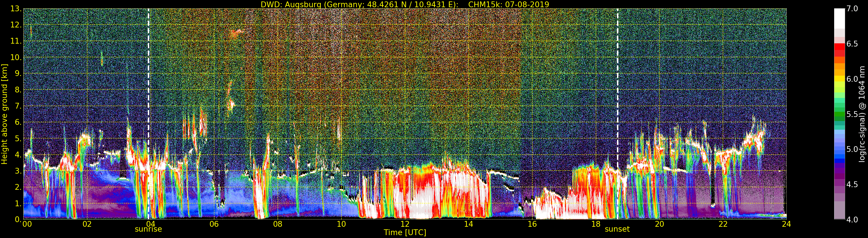The image size is (868, 238).
Task: Click the blue colorbar band at 5.0
Action: [839, 149]
